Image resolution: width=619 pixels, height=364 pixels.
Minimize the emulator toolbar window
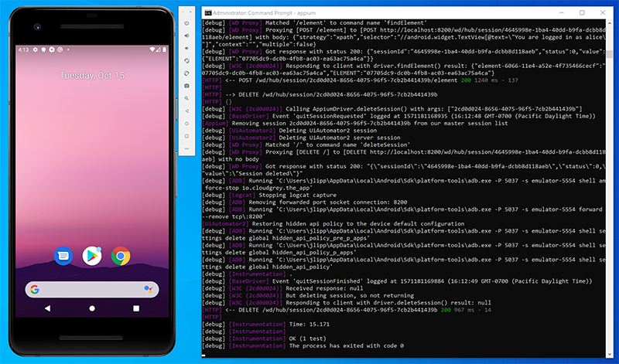point(183,12)
